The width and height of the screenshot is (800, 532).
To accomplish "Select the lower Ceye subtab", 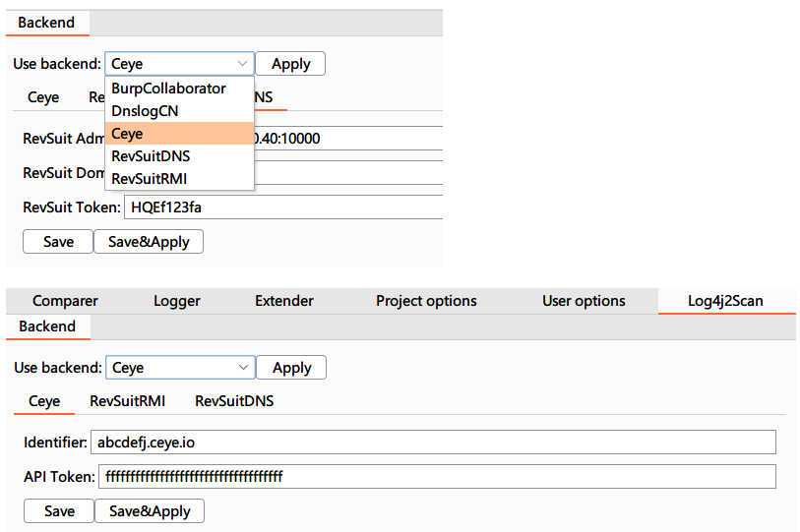I will click(44, 401).
